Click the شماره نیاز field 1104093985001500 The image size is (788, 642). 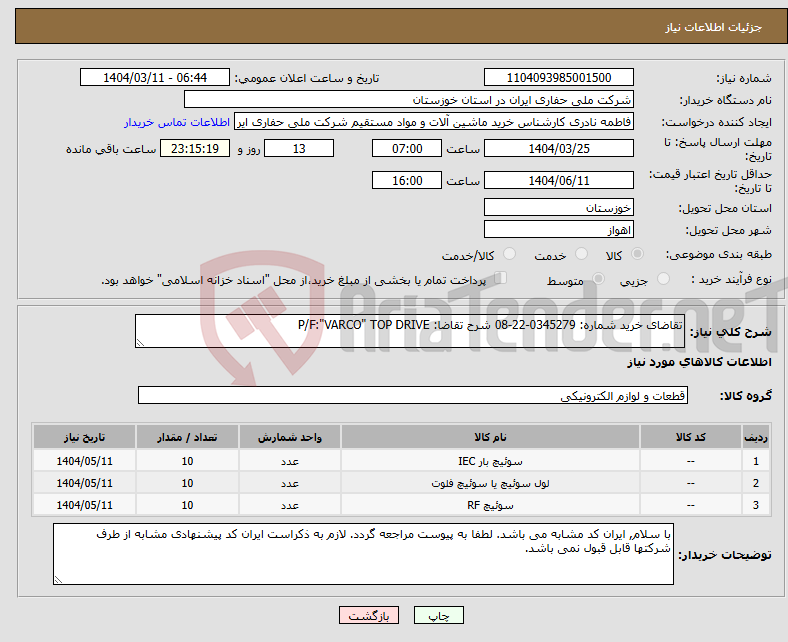pyautogui.click(x=558, y=77)
